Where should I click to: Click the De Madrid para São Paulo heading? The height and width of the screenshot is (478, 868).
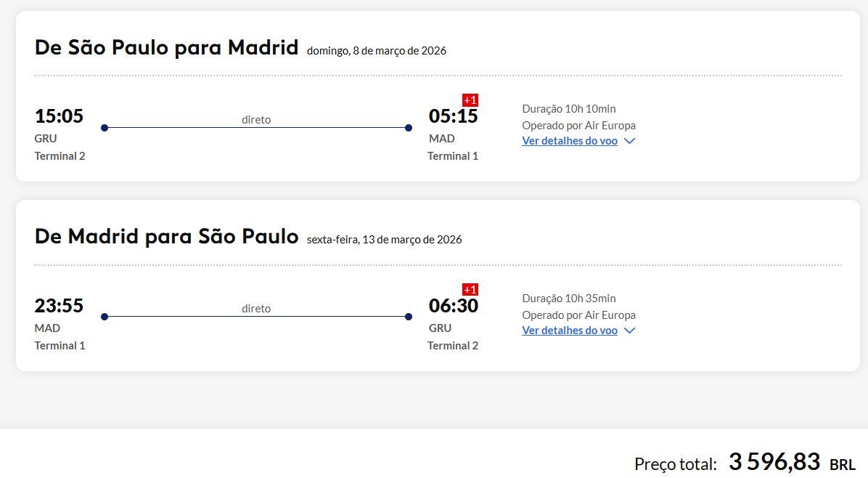(166, 237)
